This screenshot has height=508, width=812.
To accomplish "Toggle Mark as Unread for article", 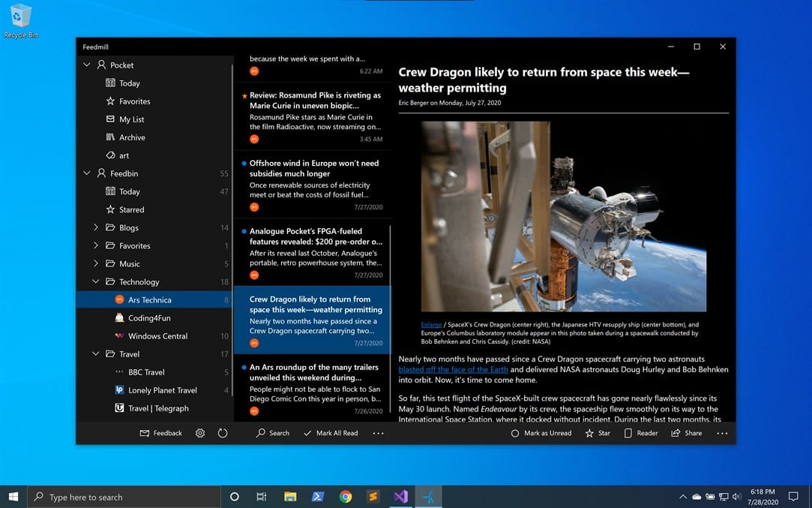I will click(x=541, y=433).
